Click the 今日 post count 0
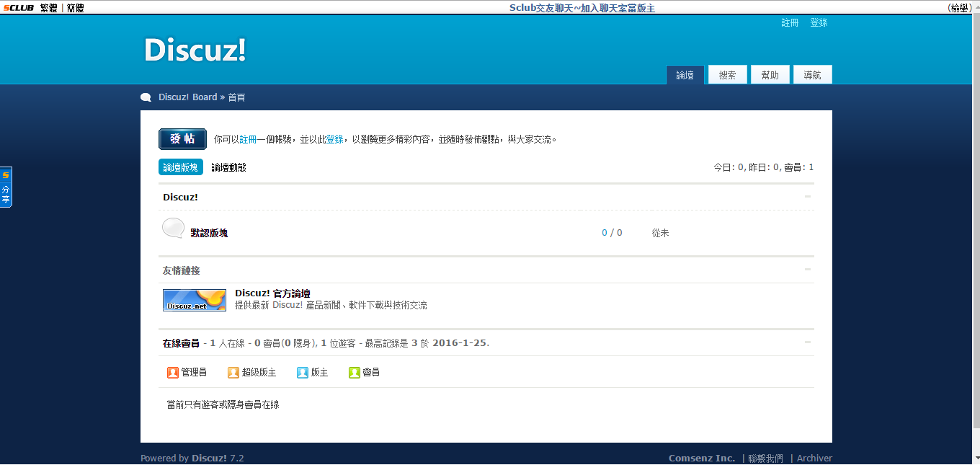Screen dimensions: 980x465 [x=741, y=167]
